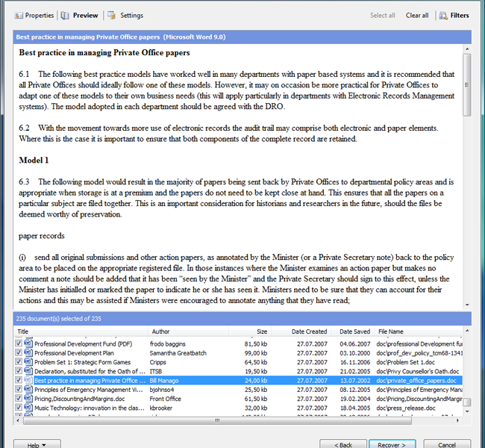Go back with the < Back button
The height and width of the screenshot is (448, 485).
[343, 444]
